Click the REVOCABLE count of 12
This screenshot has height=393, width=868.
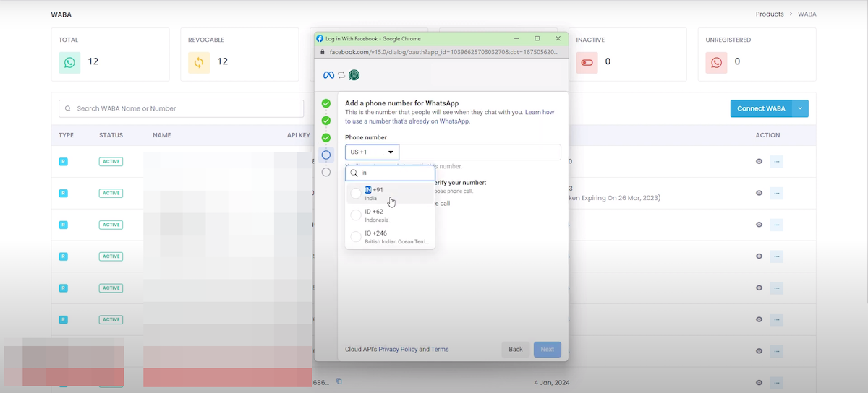[x=222, y=61]
